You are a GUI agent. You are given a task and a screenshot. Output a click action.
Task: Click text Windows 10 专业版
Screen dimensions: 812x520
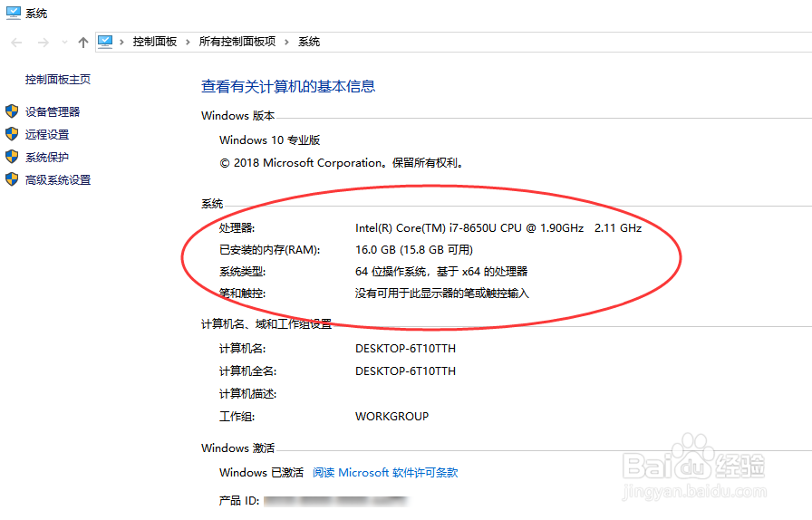click(x=270, y=140)
